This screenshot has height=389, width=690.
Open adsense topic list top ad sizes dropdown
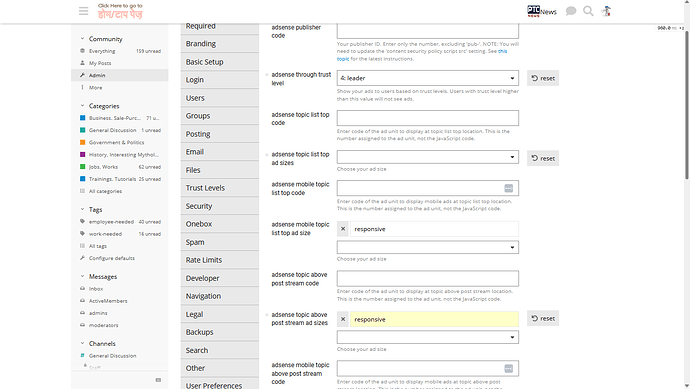point(428,157)
